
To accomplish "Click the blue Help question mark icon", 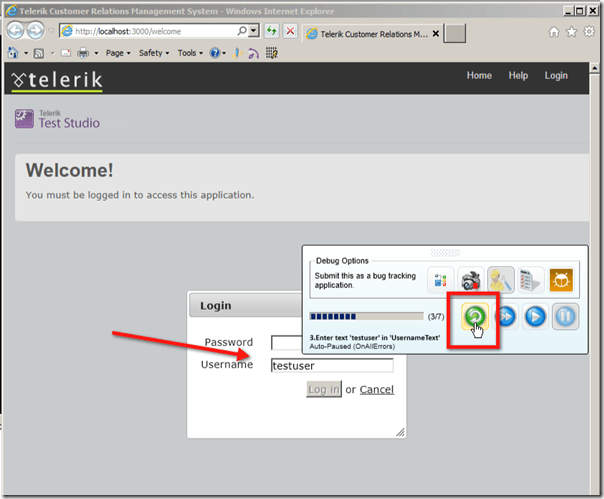I will pyautogui.click(x=215, y=53).
